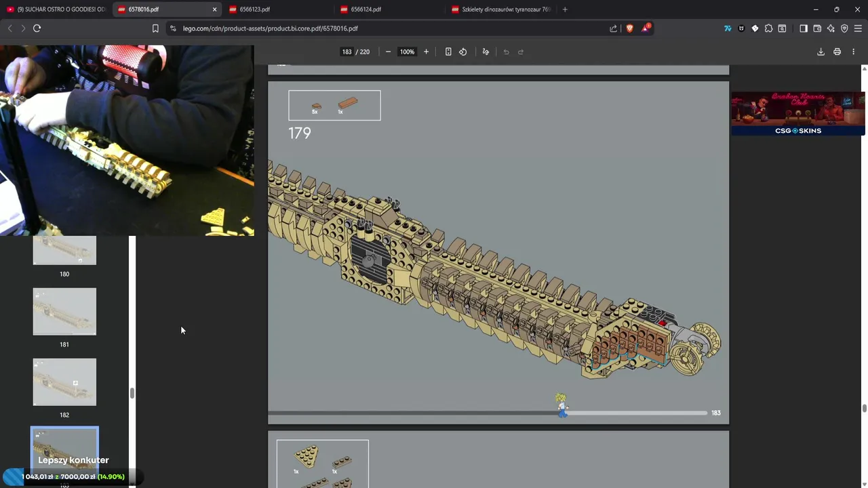Open the page search extension icon

click(782, 28)
